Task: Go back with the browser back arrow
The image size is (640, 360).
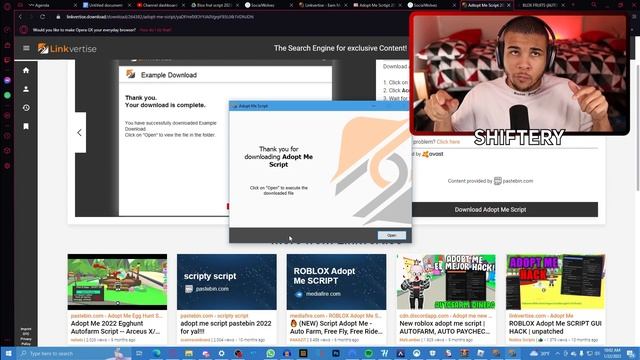Action: click(x=20, y=17)
